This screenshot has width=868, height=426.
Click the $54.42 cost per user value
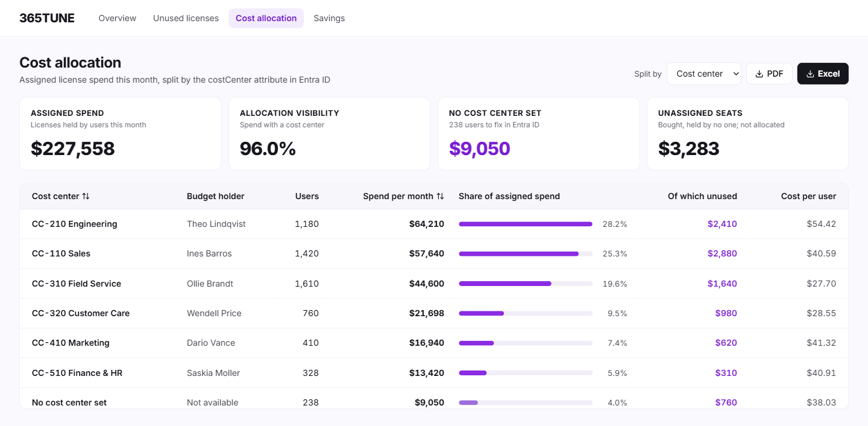[822, 224]
